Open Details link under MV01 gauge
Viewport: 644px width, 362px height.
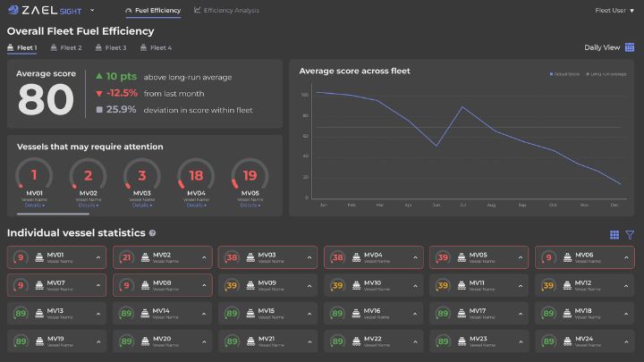tap(35, 205)
